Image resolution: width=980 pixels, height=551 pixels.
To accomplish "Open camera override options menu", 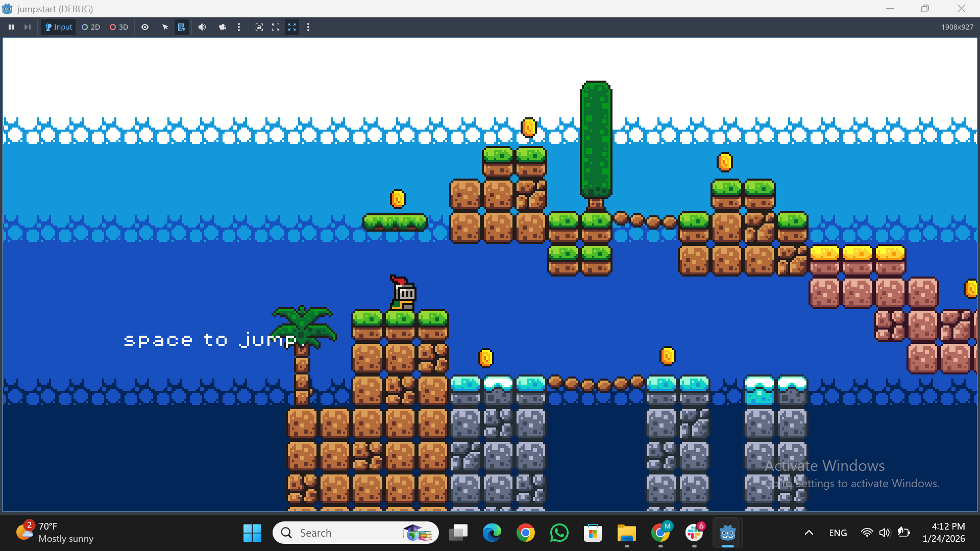I will (239, 27).
